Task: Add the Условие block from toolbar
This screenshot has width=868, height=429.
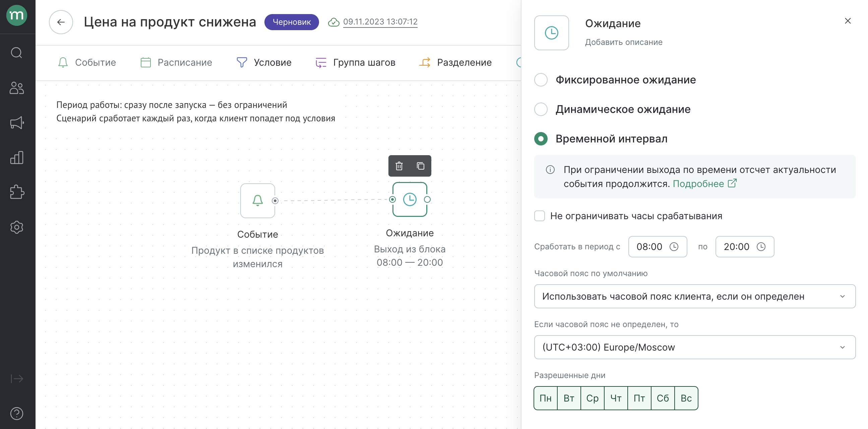Action: (264, 63)
